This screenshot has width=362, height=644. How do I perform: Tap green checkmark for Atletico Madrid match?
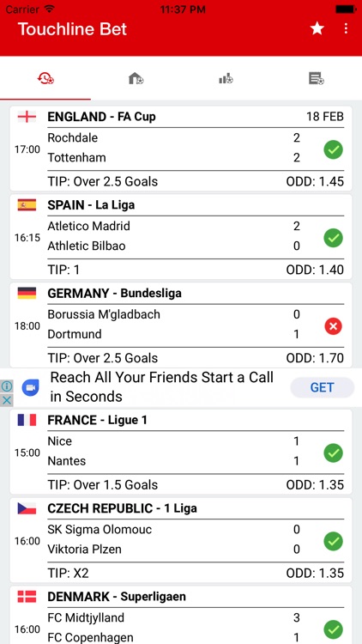point(334,238)
